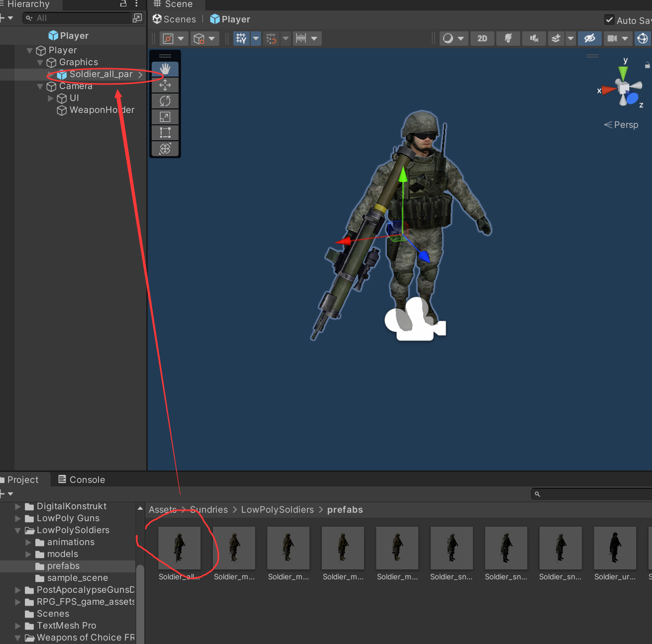Toggle scene lighting button
The width and height of the screenshot is (652, 644).
(508, 39)
